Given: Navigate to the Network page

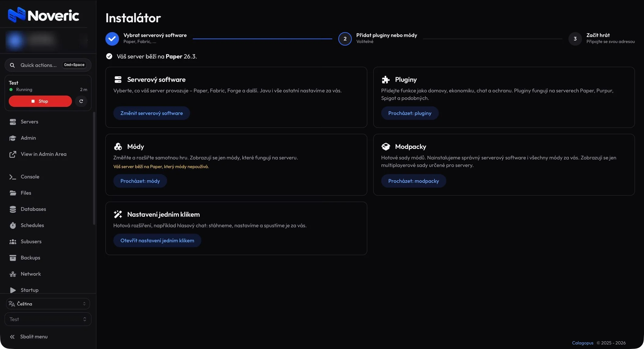Looking at the screenshot, I should [48, 274].
